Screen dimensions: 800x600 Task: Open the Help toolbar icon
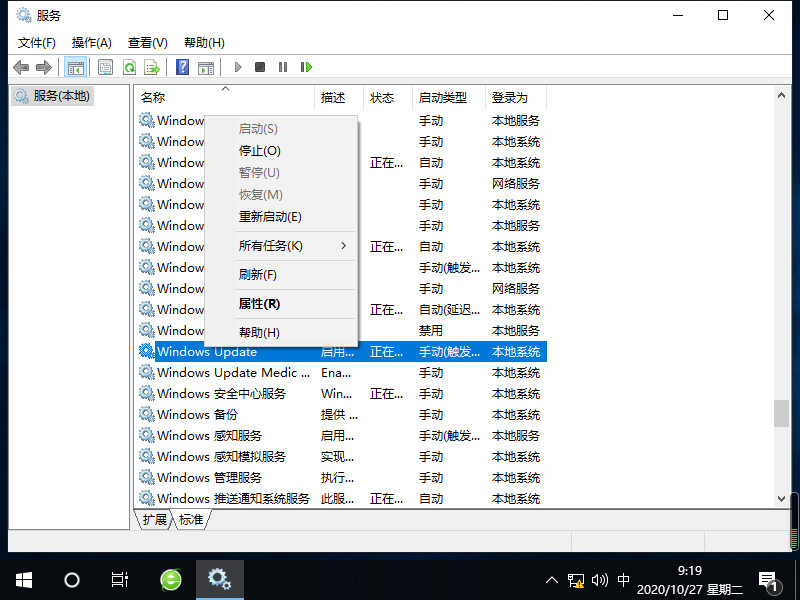(182, 67)
